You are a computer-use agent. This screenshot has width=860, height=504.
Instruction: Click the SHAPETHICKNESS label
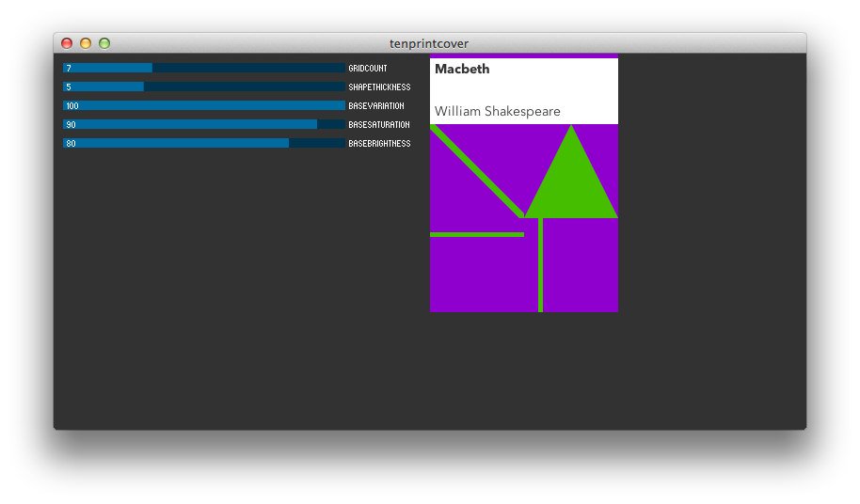click(379, 87)
